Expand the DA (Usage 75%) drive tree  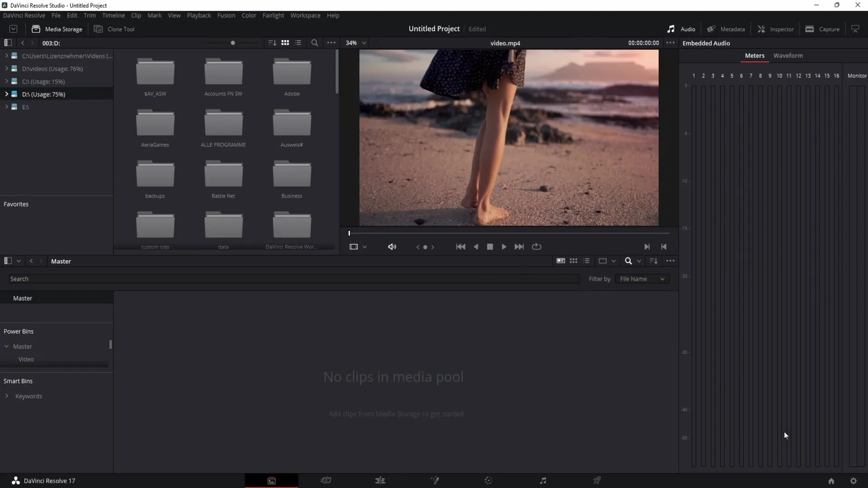(6, 94)
